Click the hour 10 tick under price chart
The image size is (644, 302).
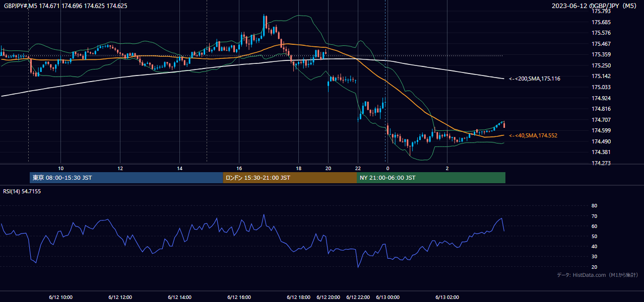point(60,168)
